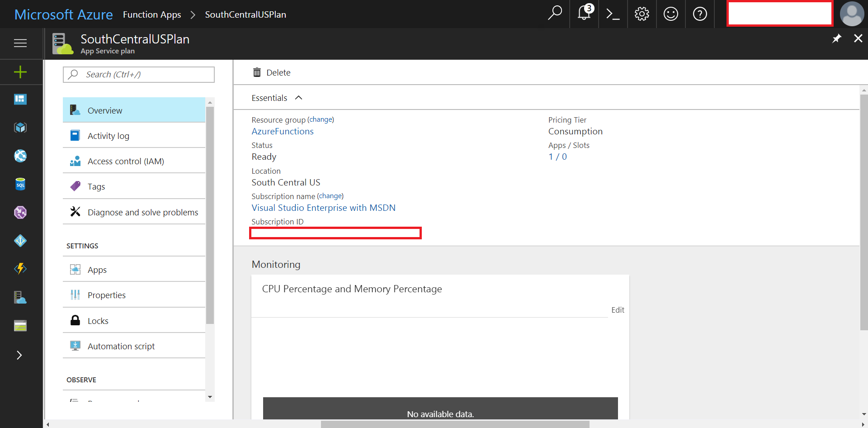Open the help question mark icon

700,14
